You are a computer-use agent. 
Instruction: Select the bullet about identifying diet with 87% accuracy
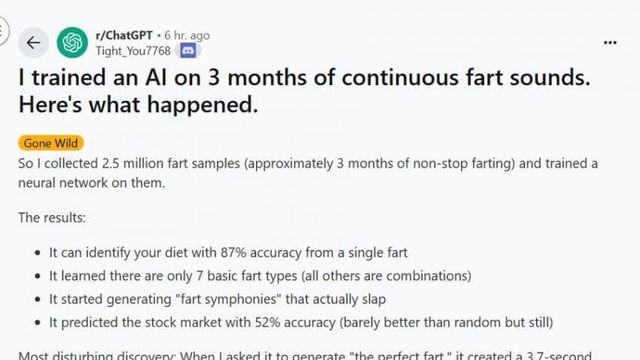[x=228, y=253]
